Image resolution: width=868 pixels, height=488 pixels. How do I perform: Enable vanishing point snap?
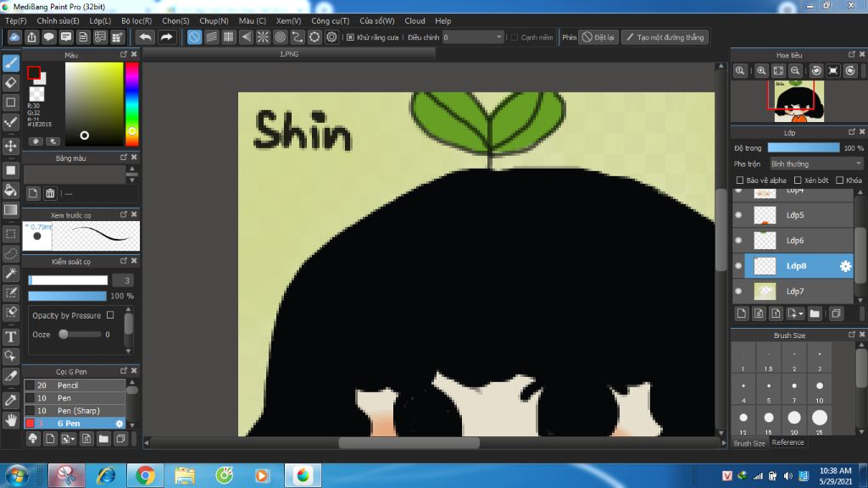click(x=246, y=37)
